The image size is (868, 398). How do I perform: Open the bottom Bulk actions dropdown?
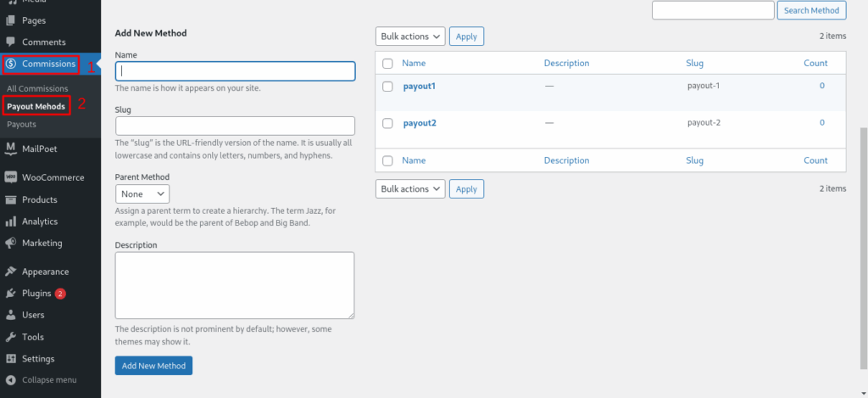click(410, 188)
